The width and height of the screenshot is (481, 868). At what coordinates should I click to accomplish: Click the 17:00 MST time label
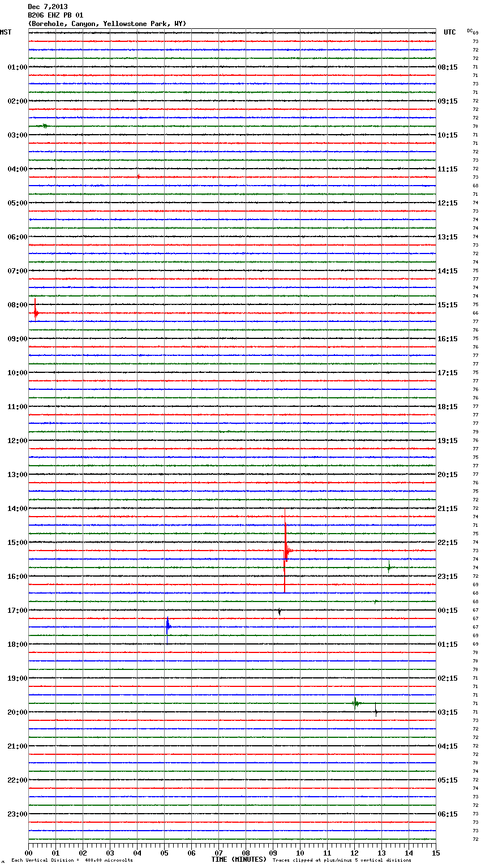point(18,611)
